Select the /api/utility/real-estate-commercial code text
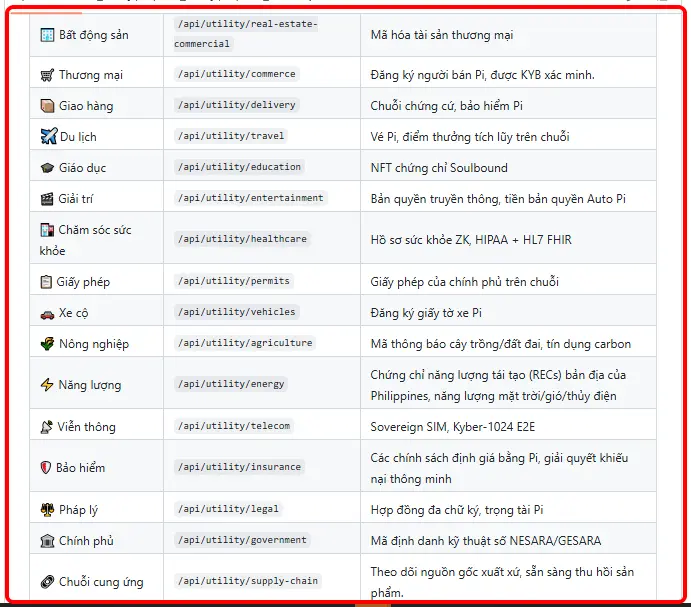This screenshot has width=691, height=607. [245, 34]
